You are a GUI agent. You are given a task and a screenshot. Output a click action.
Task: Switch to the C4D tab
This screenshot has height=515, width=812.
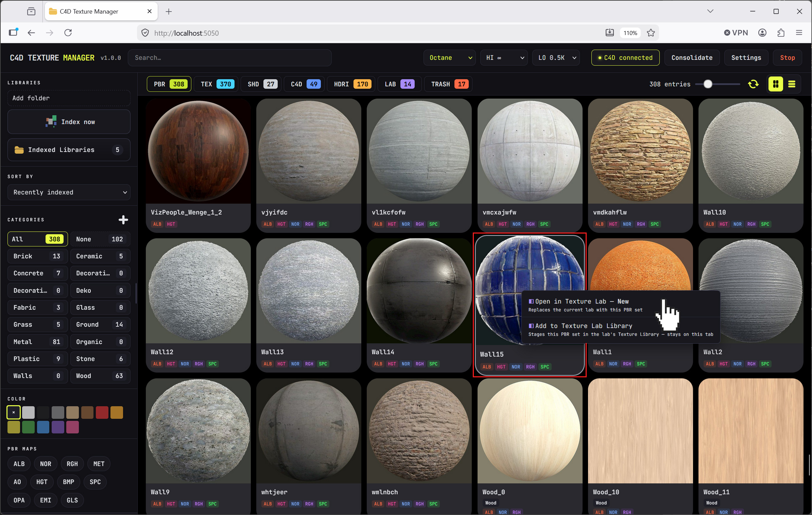pos(304,84)
